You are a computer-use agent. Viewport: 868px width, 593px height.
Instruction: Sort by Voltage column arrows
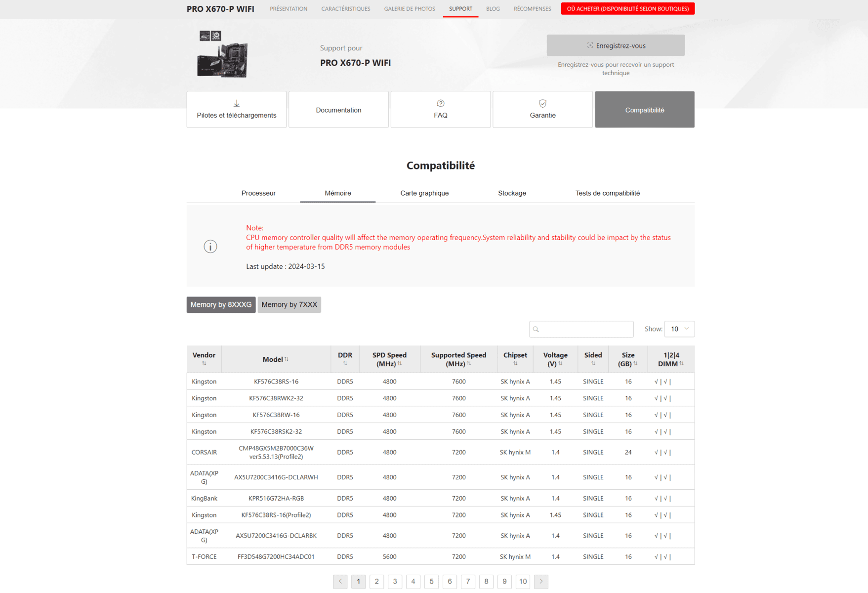[x=560, y=364]
